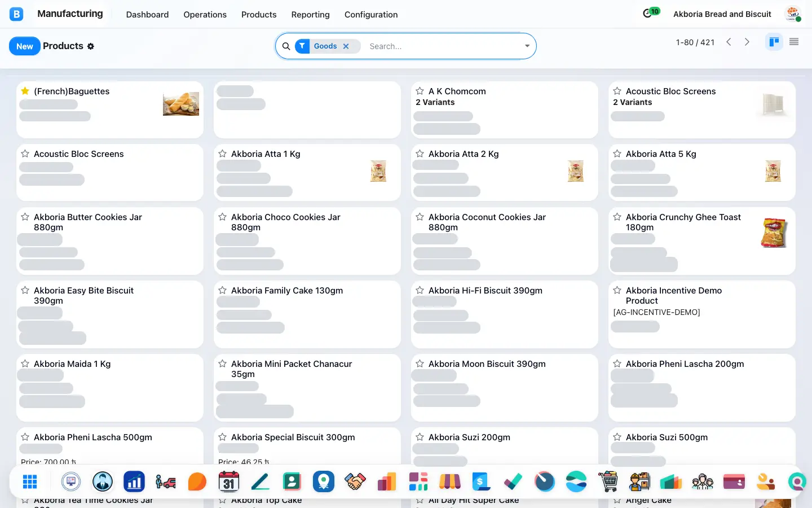Open the handshake CRM app icon
Image resolution: width=812 pixels, height=508 pixels.
click(x=355, y=481)
